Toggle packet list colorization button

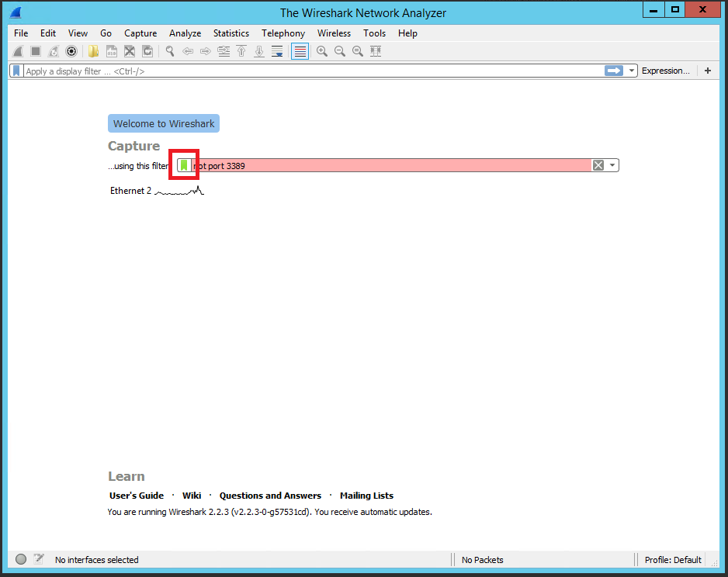point(300,51)
